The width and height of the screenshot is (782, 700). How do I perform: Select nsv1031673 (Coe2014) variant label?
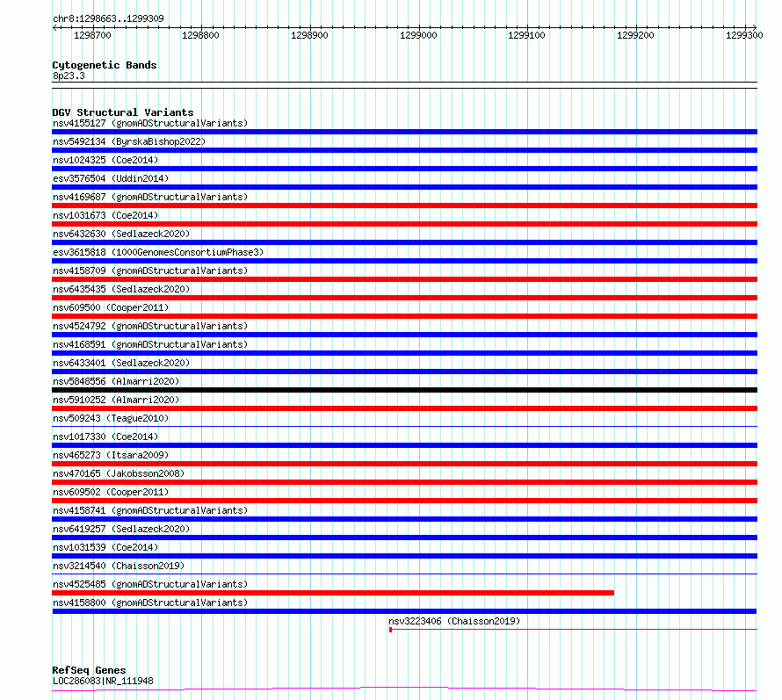pyautogui.click(x=105, y=215)
